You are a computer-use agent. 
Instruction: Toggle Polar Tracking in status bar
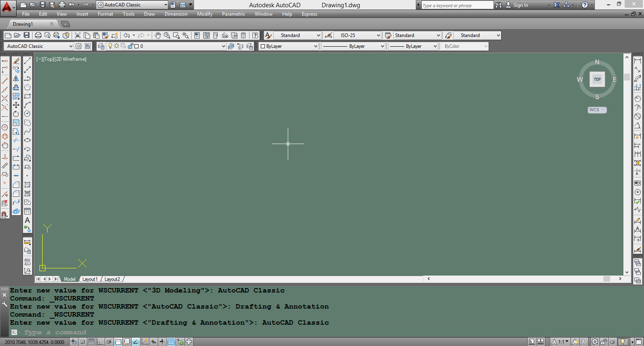point(109,342)
